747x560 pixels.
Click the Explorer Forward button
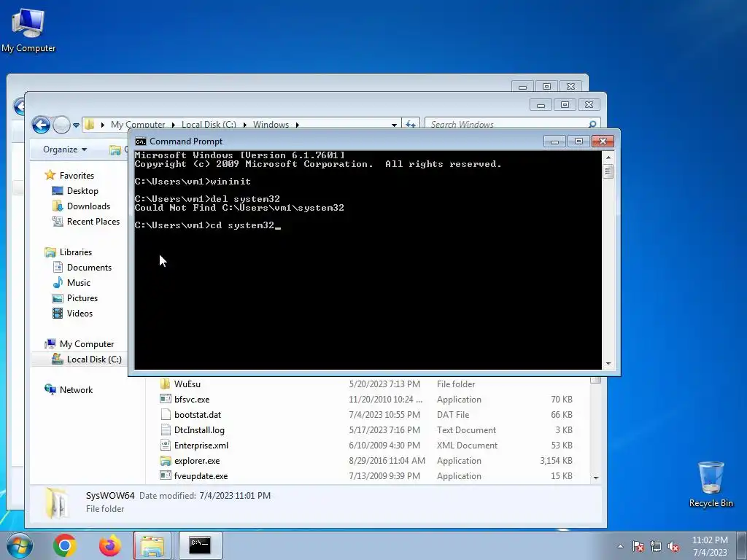(61, 125)
